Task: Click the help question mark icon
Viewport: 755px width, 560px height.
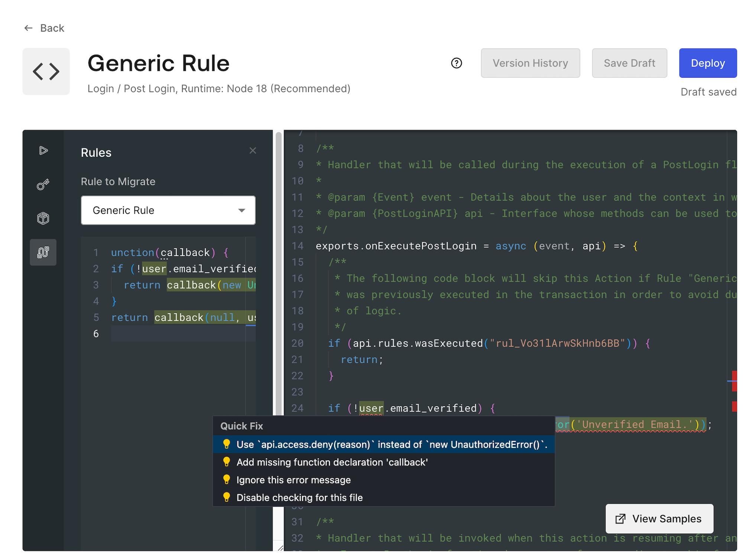Action: (456, 63)
